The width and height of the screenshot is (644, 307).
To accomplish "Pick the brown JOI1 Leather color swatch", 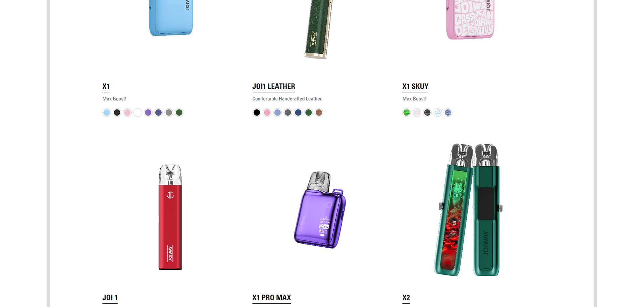I will coord(319,113).
